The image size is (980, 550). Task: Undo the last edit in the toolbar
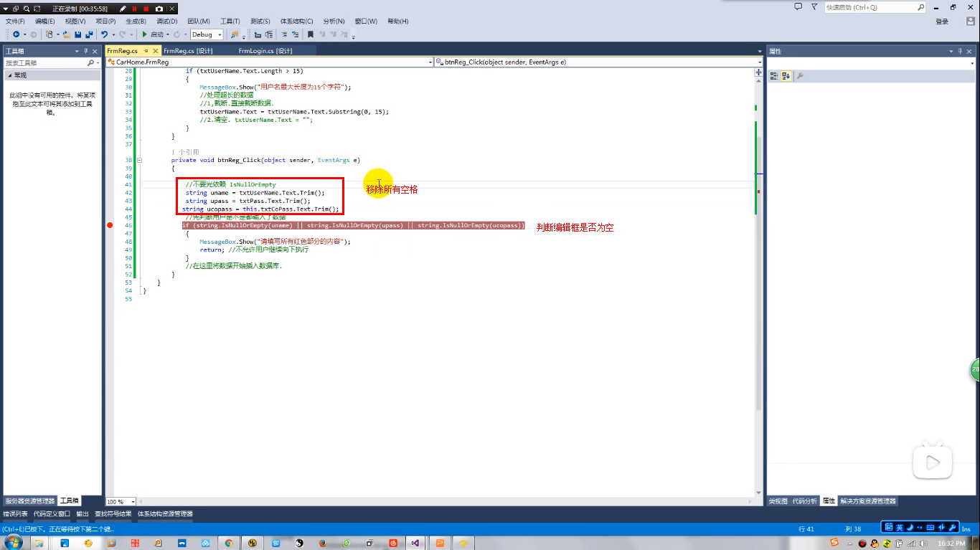point(103,34)
